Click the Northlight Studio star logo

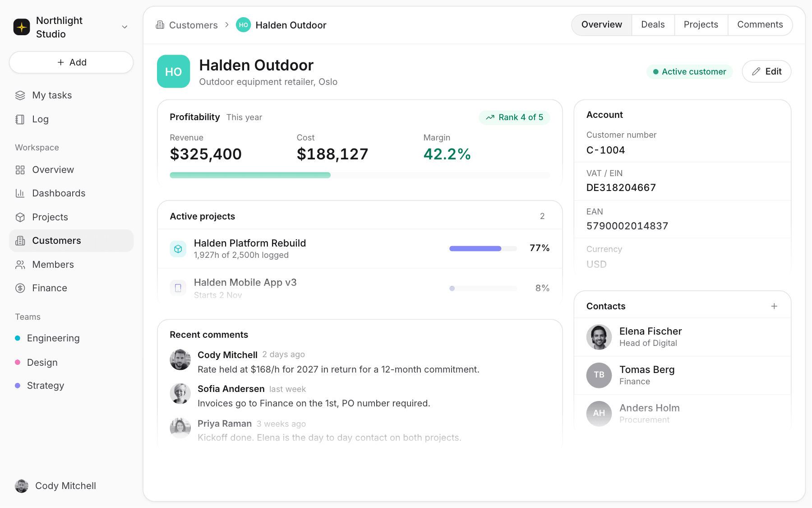point(22,27)
